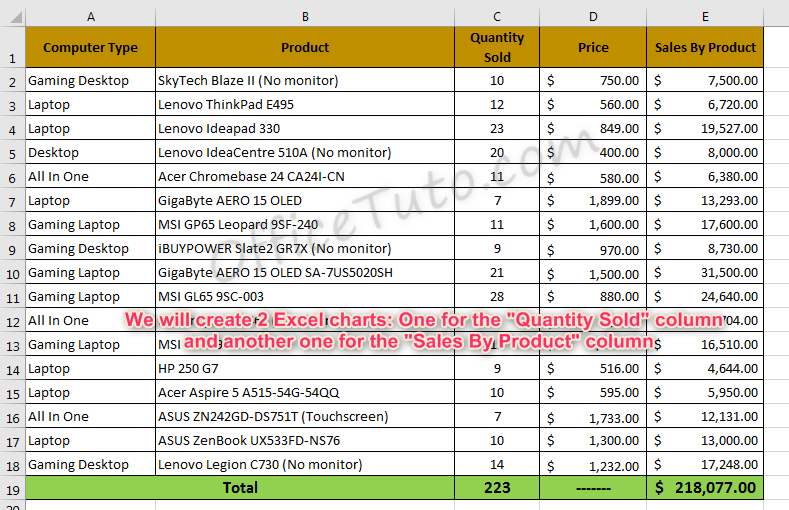Select quantity cell "14"
Screen dimensions: 789x510
pyautogui.click(x=497, y=464)
